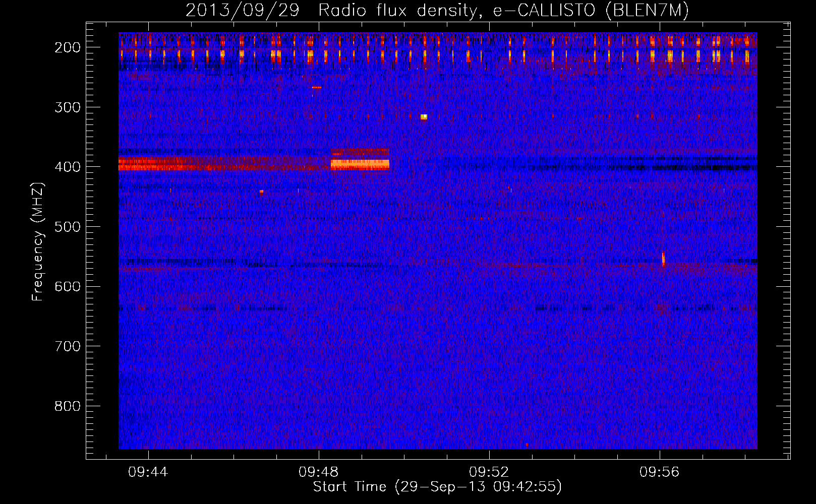Click the 500 frequency tick label
This screenshot has height=504, width=816.
point(67,227)
